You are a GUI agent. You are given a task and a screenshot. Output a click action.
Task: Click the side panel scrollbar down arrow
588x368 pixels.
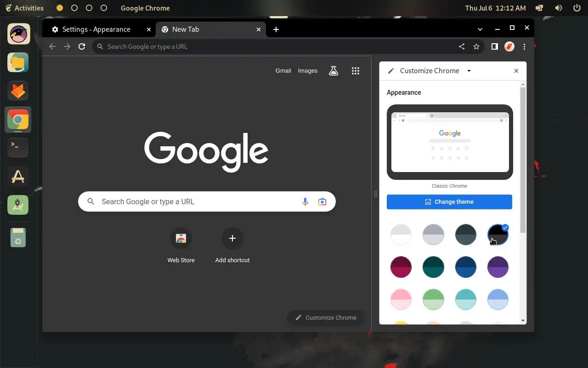click(x=523, y=321)
